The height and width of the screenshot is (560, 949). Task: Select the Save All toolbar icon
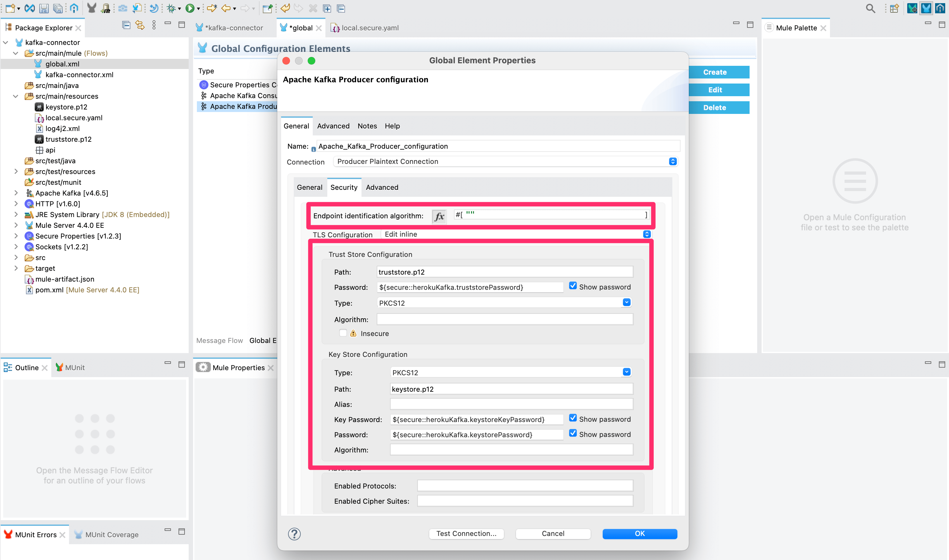[x=57, y=8]
